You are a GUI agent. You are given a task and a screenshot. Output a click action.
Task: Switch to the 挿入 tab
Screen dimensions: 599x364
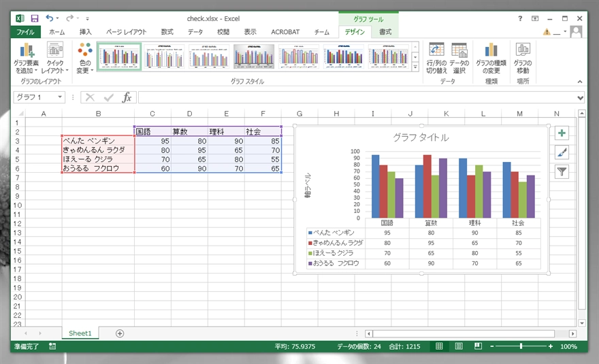85,32
